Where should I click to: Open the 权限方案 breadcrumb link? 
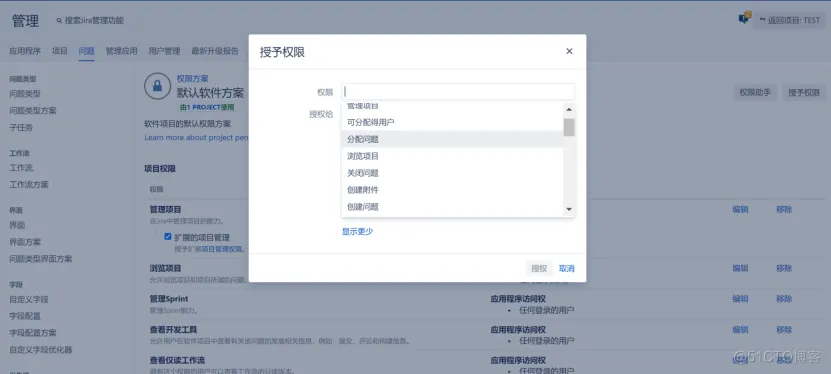point(192,78)
